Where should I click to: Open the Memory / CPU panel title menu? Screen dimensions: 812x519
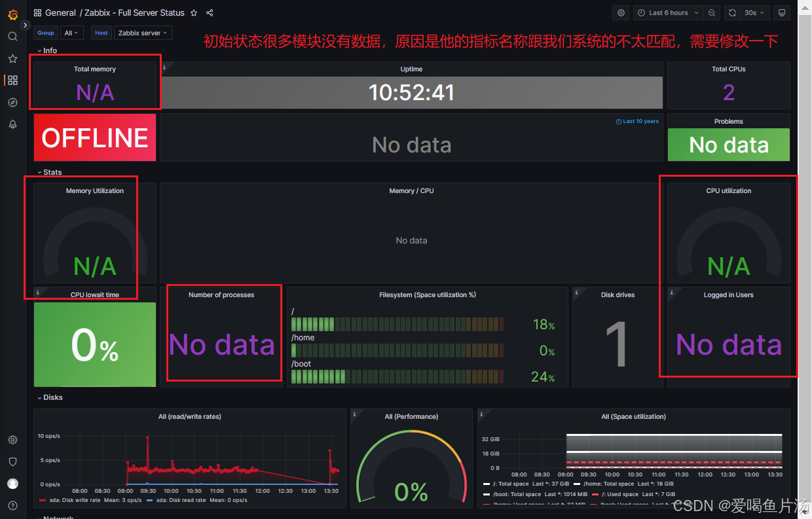pos(411,190)
